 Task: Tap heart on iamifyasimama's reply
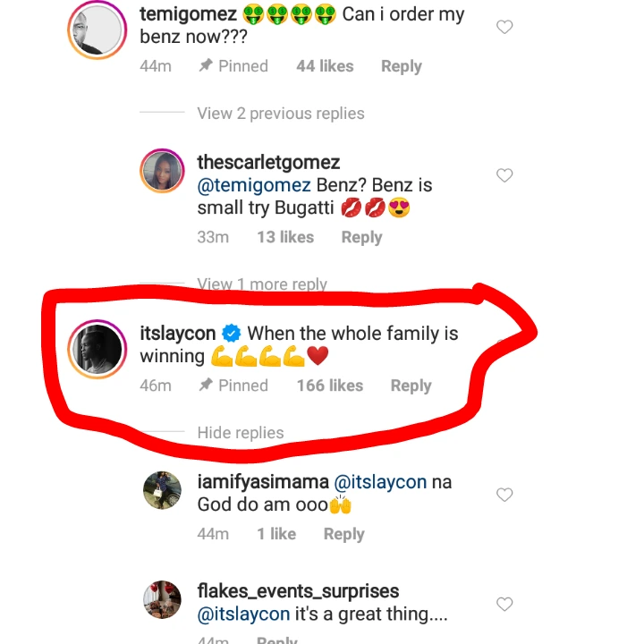504,495
